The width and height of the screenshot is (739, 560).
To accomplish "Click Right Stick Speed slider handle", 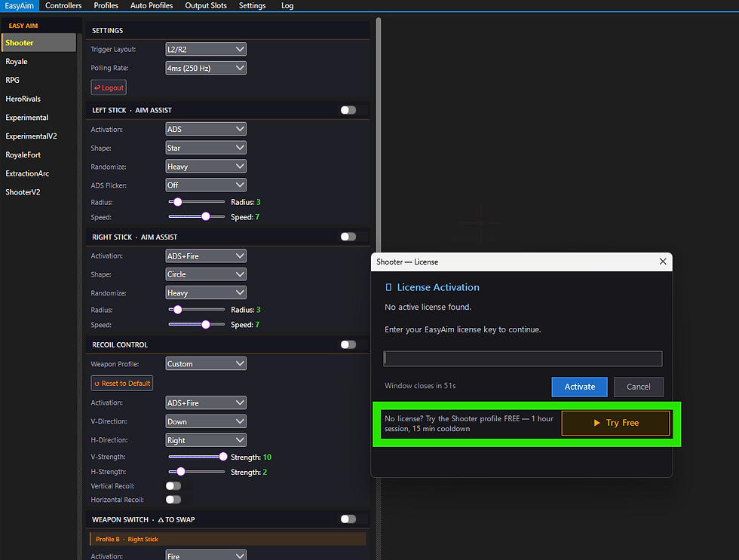I will pos(205,325).
